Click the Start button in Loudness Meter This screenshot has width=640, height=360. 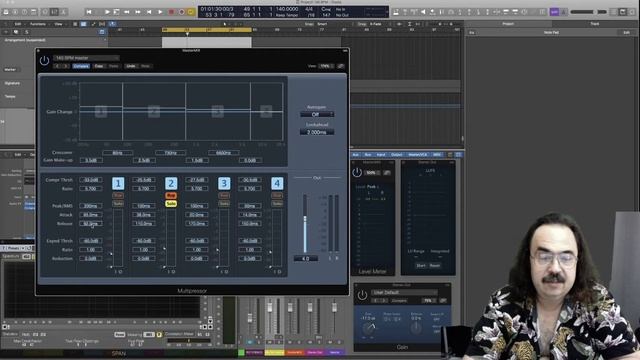pyautogui.click(x=421, y=266)
